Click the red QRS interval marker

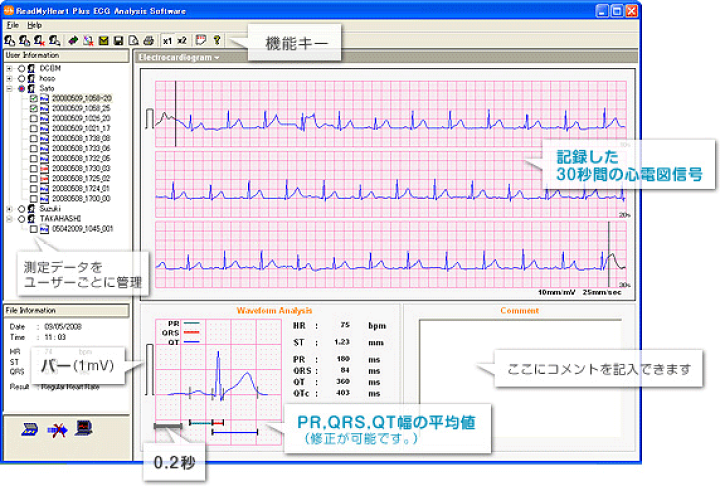(218, 423)
